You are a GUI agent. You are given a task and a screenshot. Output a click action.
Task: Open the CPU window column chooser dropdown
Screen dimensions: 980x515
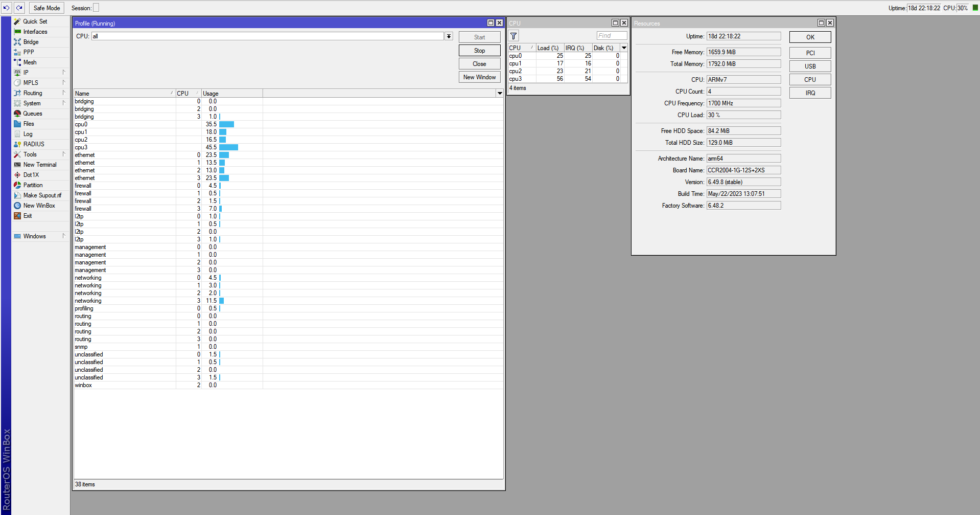coord(624,48)
